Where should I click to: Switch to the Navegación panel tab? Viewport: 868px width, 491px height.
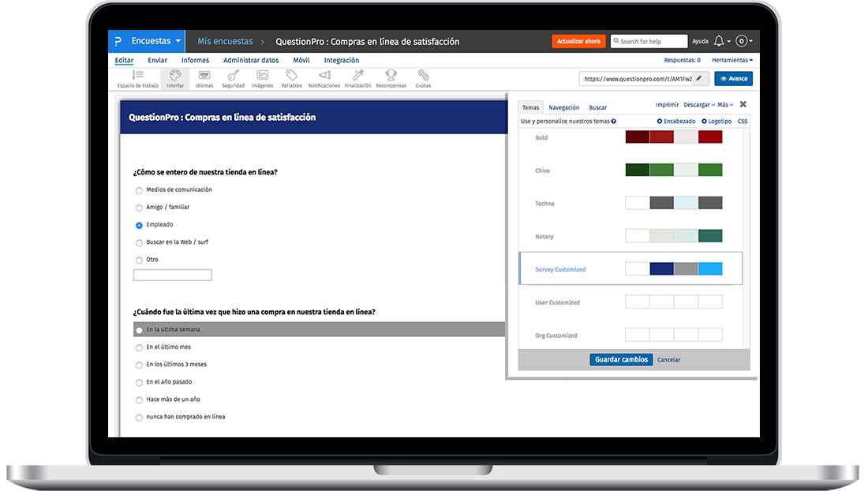coord(563,107)
